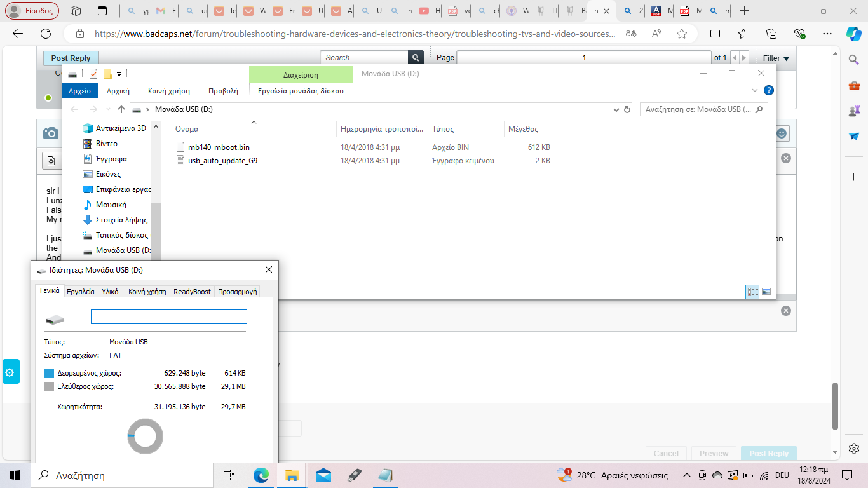
Task: Toggle Edge split screen view
Action: click(715, 34)
